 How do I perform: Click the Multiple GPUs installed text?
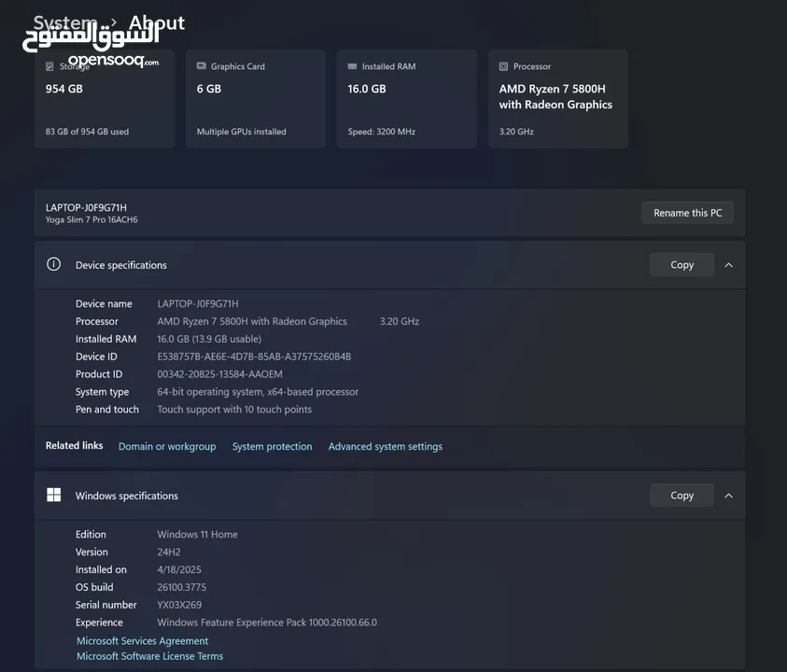tap(242, 132)
